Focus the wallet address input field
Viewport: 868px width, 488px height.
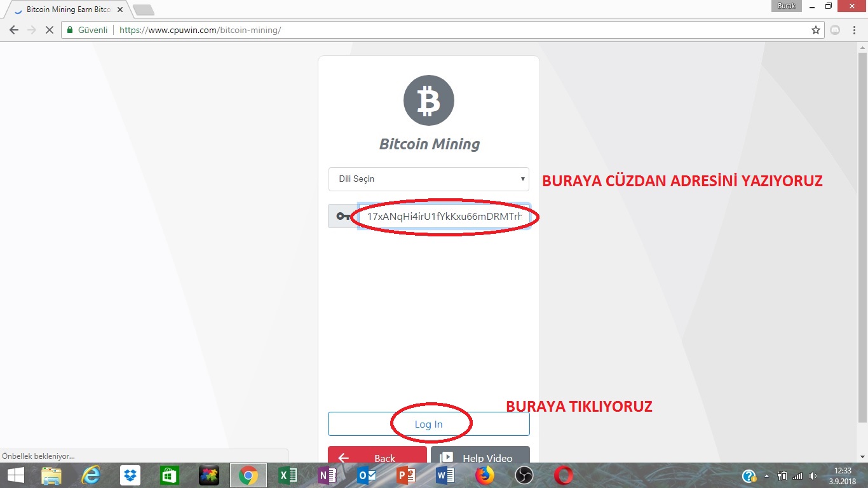point(444,216)
